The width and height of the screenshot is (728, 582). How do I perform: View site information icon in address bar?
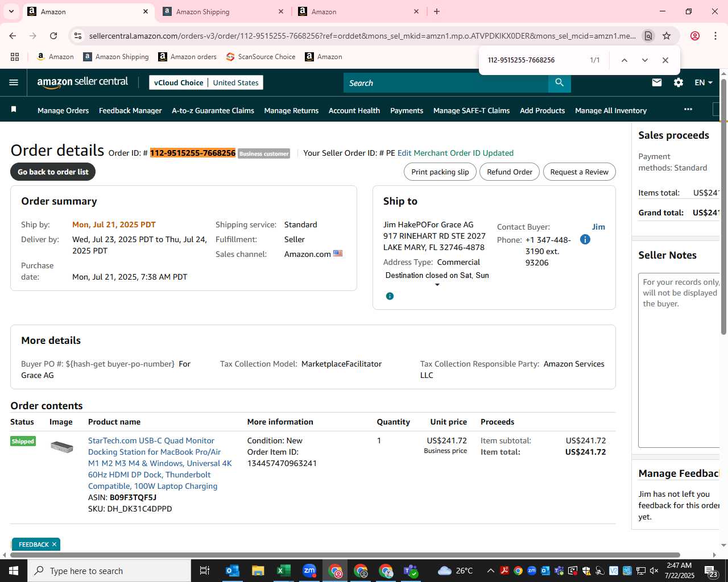pos(78,36)
